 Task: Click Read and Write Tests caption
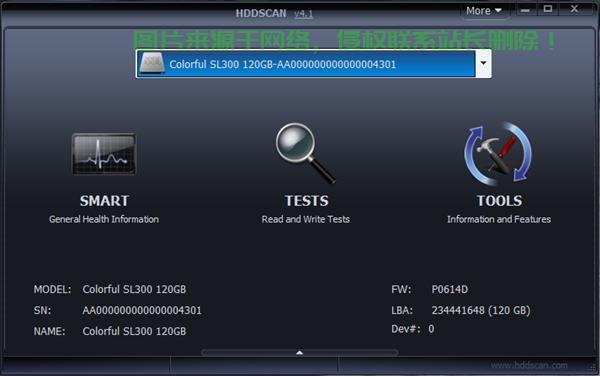(305, 219)
